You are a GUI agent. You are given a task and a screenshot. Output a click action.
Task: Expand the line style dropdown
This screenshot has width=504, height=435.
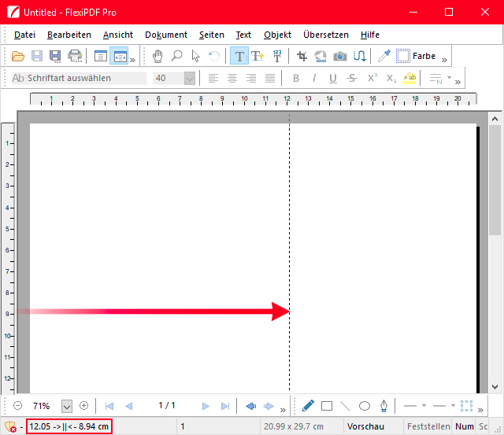tap(424, 406)
